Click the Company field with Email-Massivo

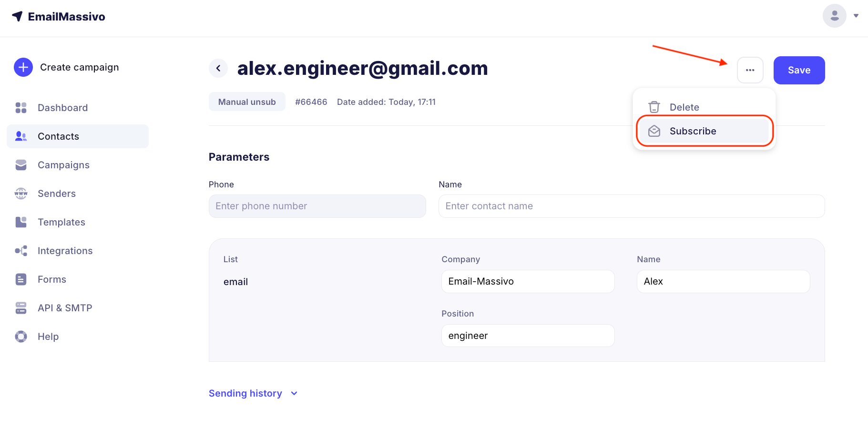pos(528,281)
